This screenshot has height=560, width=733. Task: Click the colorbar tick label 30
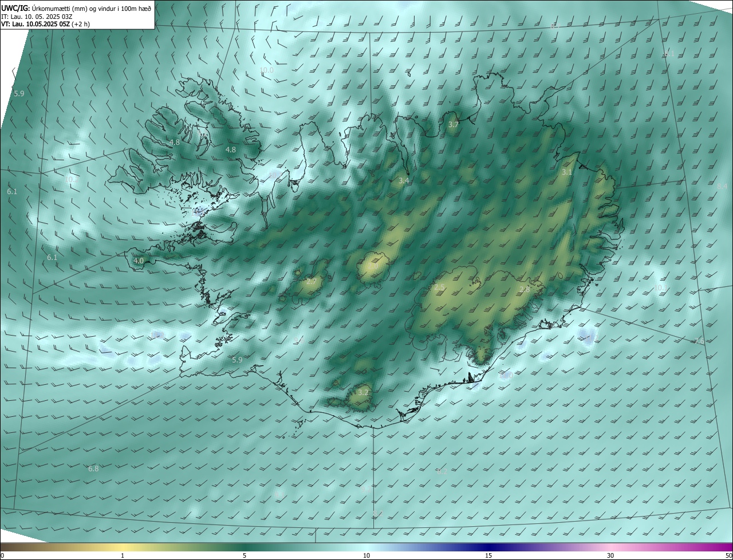(x=610, y=555)
